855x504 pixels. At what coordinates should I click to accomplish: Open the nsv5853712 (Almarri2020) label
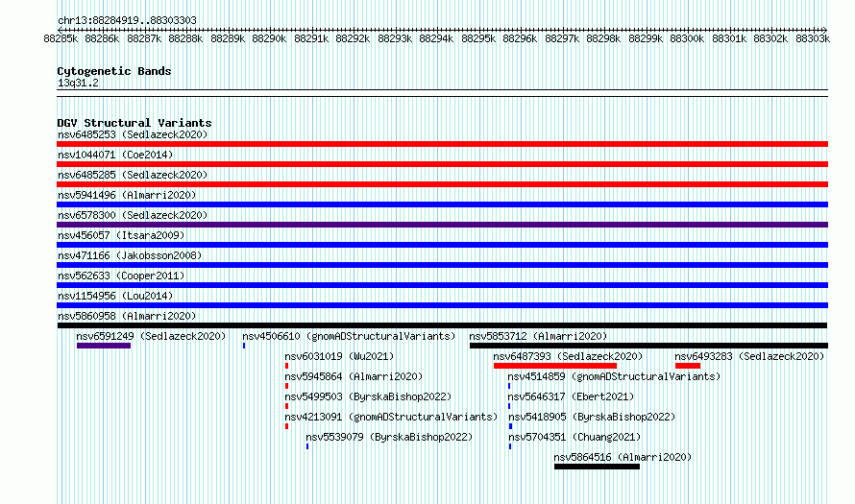click(538, 336)
